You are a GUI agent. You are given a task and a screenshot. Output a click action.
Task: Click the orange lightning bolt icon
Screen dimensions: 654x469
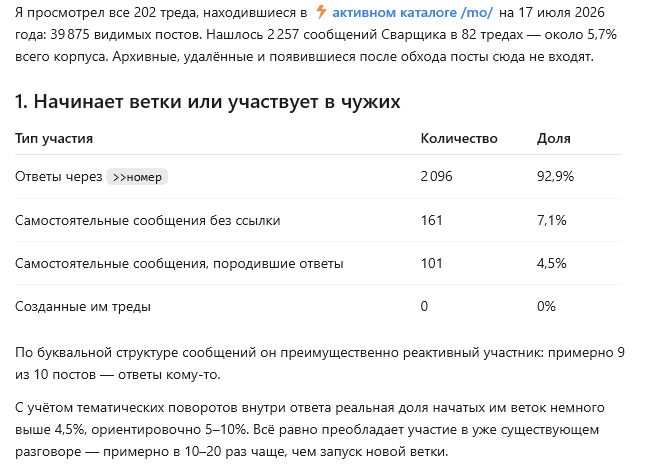[x=321, y=12]
